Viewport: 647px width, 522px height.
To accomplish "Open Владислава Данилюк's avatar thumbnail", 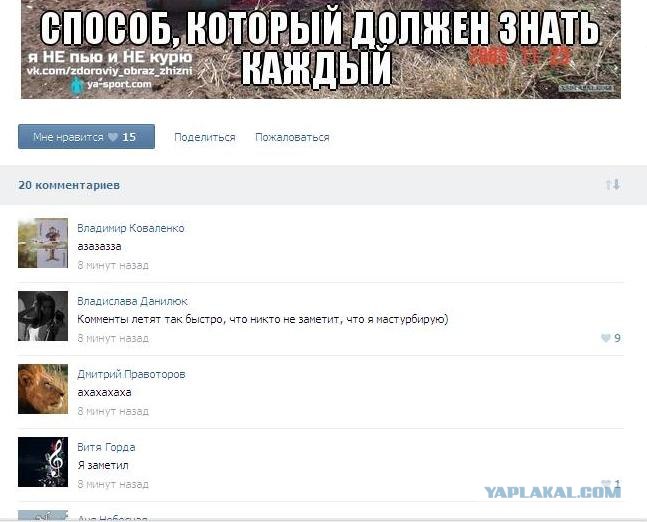I will [x=43, y=316].
